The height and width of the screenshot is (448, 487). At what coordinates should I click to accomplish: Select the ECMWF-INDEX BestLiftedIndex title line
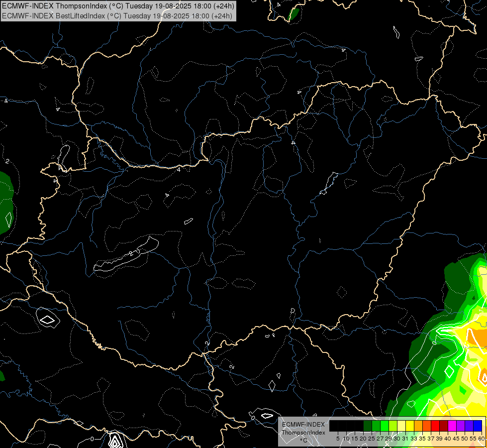117,16
